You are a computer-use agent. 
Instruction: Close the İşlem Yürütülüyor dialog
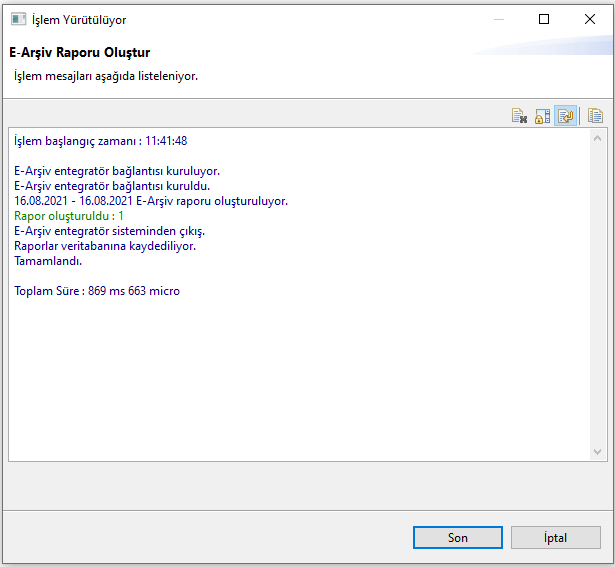590,19
